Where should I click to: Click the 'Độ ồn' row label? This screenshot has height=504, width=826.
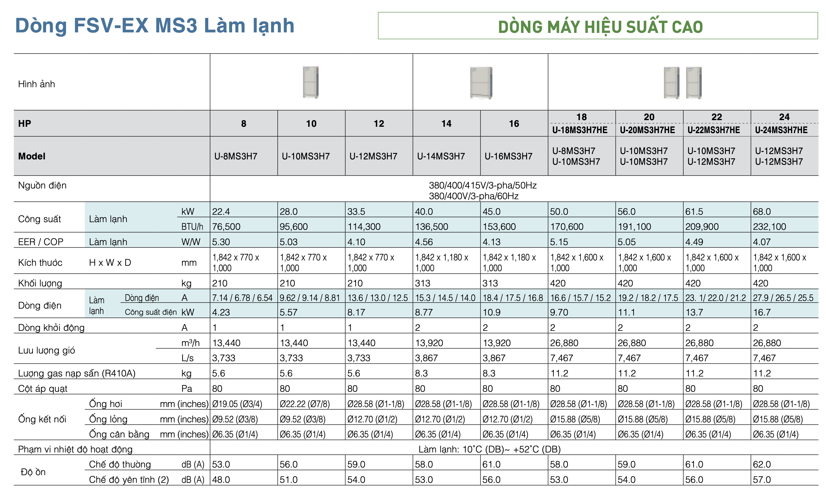(33, 472)
